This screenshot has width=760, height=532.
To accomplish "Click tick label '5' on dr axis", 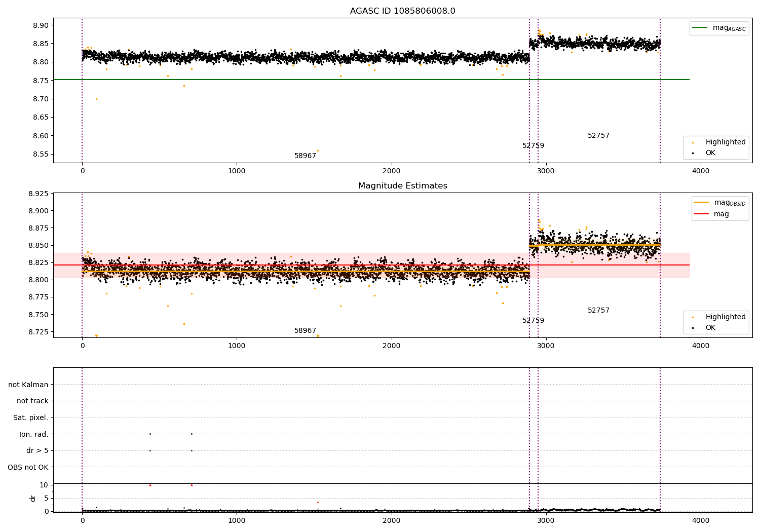I will coord(46,498).
